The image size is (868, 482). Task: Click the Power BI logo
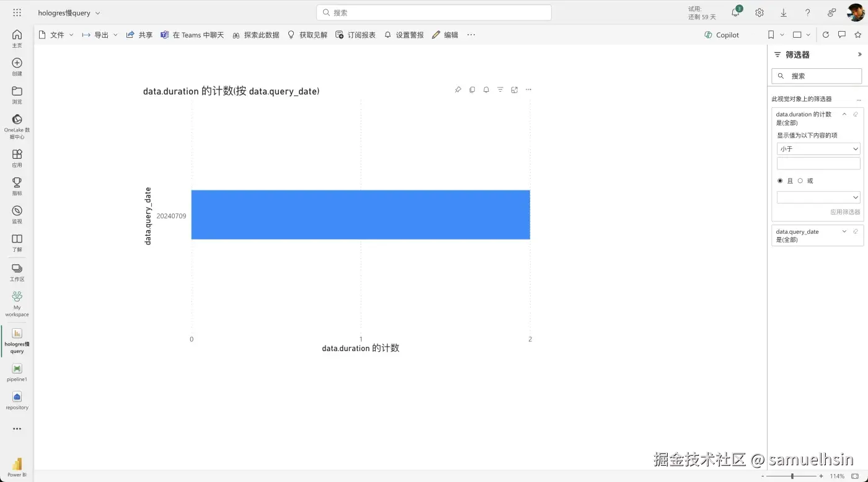tap(17, 466)
